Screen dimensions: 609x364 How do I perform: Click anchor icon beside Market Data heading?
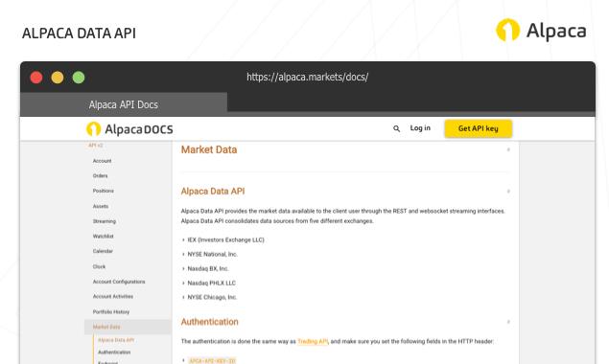coord(508,149)
